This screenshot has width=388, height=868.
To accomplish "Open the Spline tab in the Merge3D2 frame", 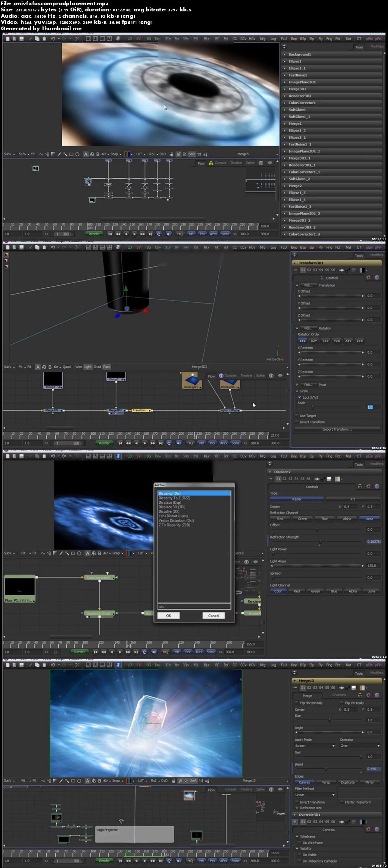I will 260,376.
